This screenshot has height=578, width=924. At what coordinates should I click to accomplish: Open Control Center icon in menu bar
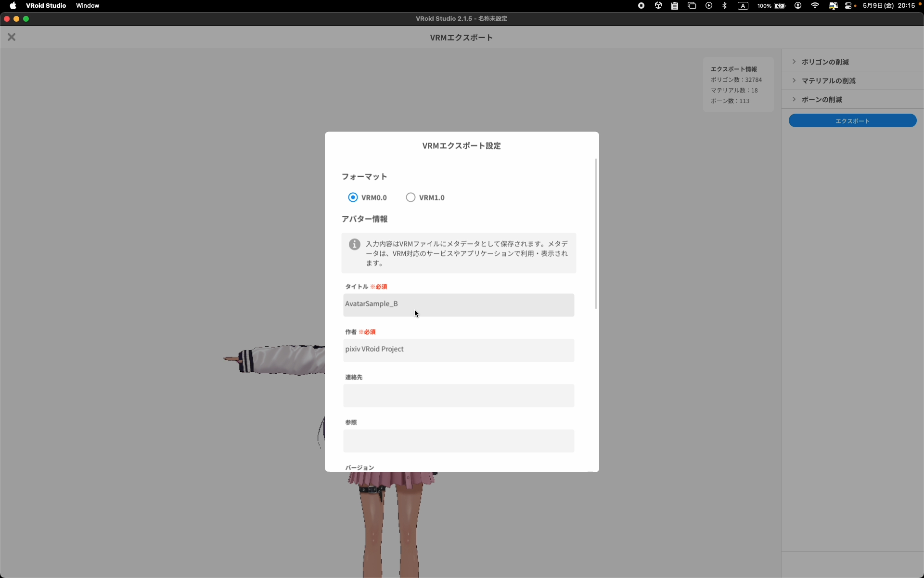[x=848, y=6]
